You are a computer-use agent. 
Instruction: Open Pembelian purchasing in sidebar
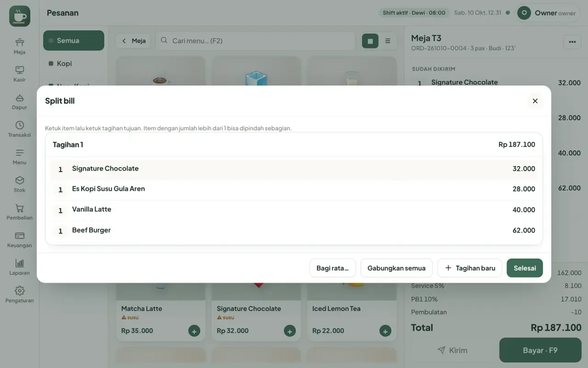click(x=19, y=212)
